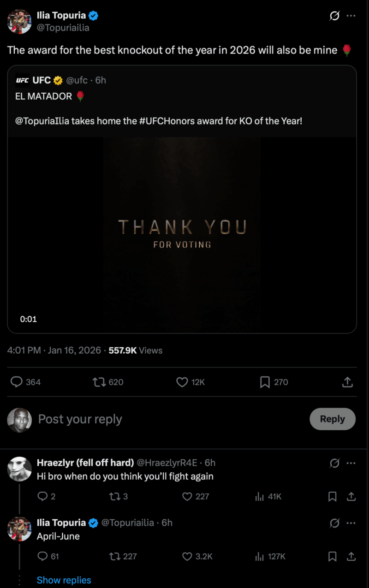Share the main post via upload icon
Image resolution: width=369 pixels, height=588 pixels.
click(347, 382)
